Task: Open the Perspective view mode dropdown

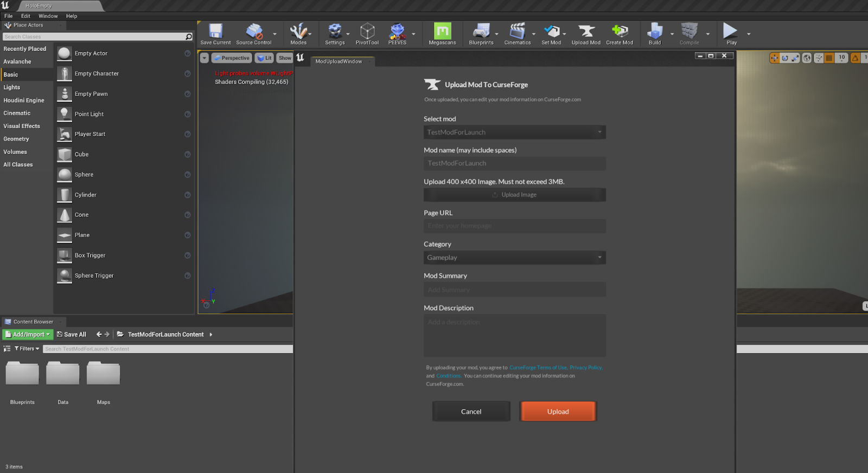Action: 232,58
